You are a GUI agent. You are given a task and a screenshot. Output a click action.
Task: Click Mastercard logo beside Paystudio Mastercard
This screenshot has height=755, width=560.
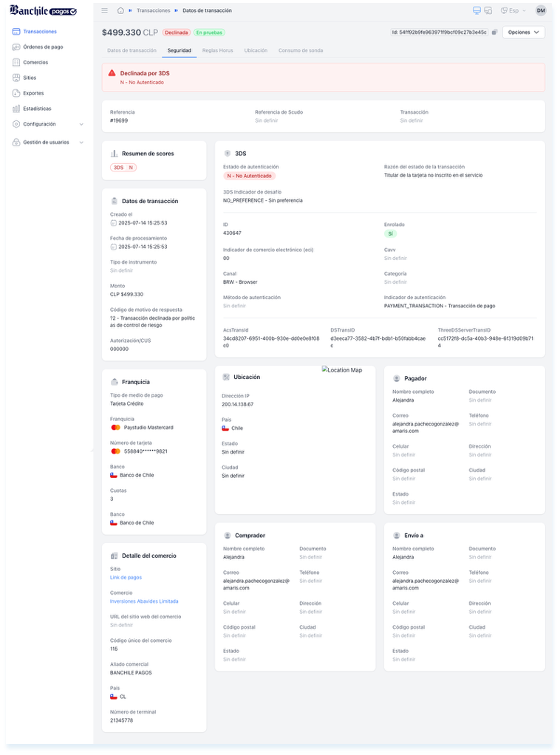[x=115, y=428]
